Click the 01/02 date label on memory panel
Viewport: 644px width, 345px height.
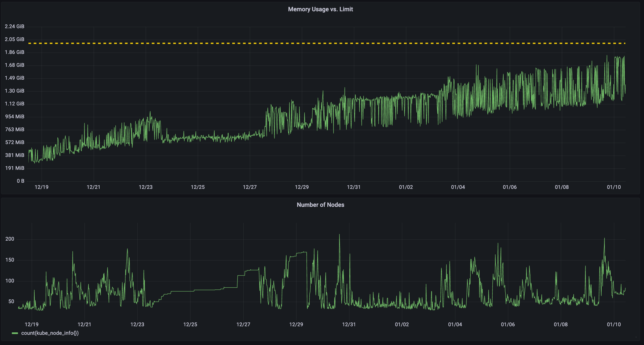click(406, 187)
